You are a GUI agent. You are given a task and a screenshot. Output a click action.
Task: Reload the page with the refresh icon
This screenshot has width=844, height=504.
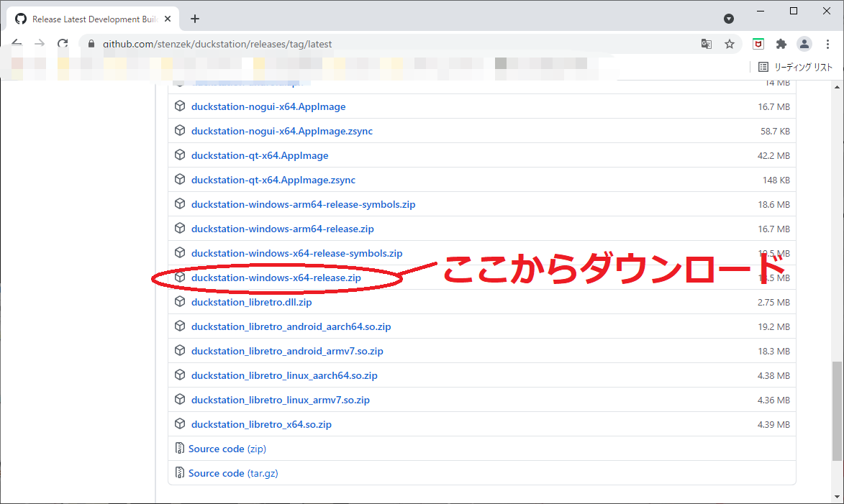click(63, 43)
